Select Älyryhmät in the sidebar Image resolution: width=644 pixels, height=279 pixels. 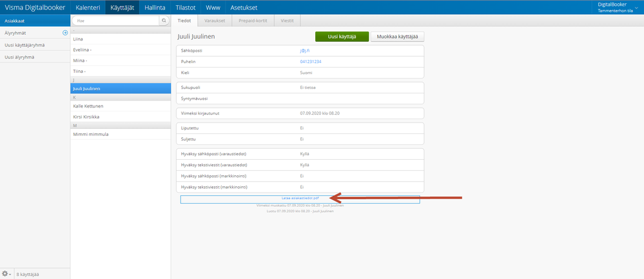coord(35,32)
